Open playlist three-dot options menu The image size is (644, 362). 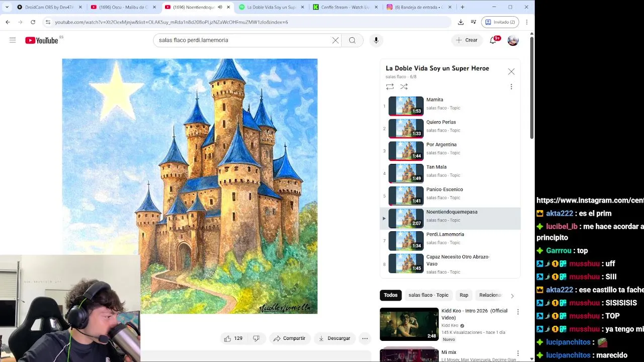click(511, 86)
